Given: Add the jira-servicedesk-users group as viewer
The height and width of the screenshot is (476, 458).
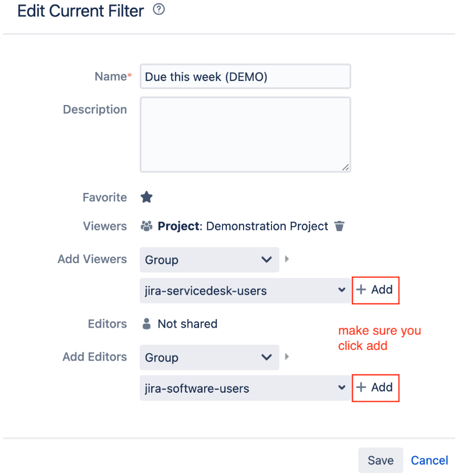Looking at the screenshot, I should pos(375,290).
